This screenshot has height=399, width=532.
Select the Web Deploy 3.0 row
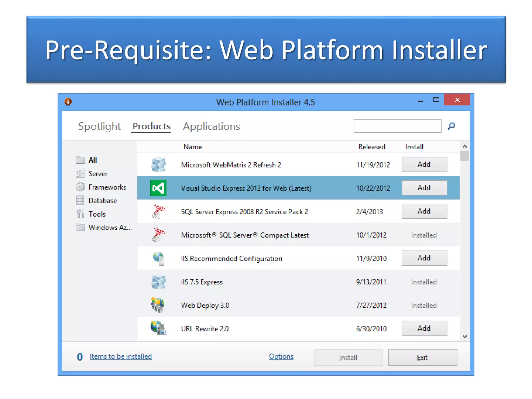pyautogui.click(x=298, y=305)
